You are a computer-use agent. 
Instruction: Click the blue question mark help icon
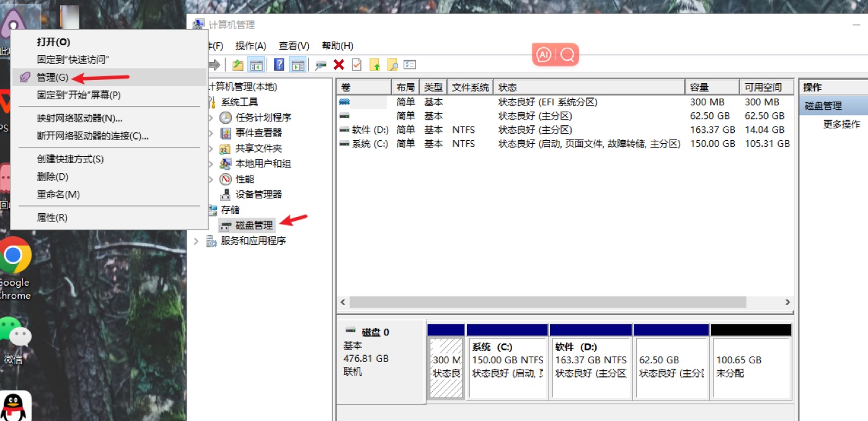(279, 64)
